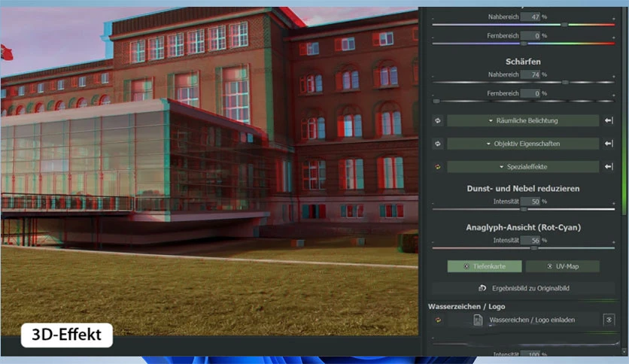Click arrow icon beside Spezialeffekte
The width and height of the screenshot is (629, 364).
pyautogui.click(x=609, y=167)
